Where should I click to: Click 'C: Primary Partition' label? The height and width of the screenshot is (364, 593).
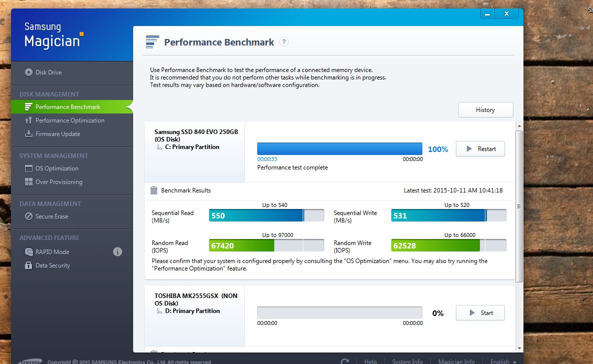point(192,147)
